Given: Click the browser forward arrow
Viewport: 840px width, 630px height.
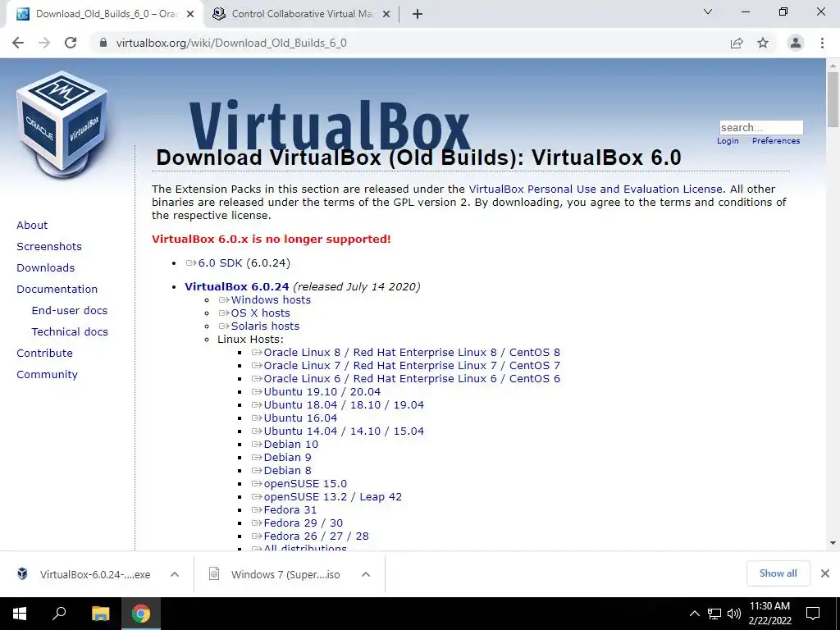Looking at the screenshot, I should pyautogui.click(x=44, y=43).
